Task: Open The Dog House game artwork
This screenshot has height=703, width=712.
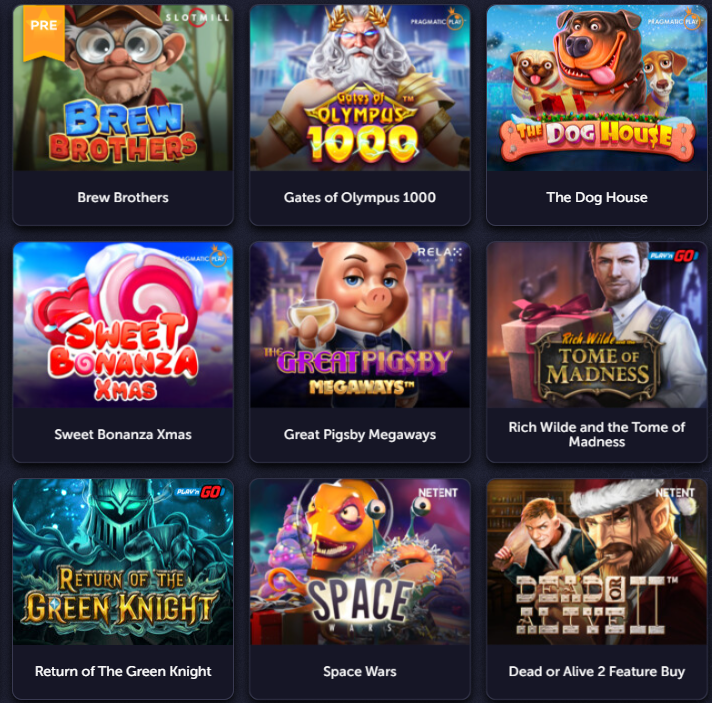Action: [597, 88]
